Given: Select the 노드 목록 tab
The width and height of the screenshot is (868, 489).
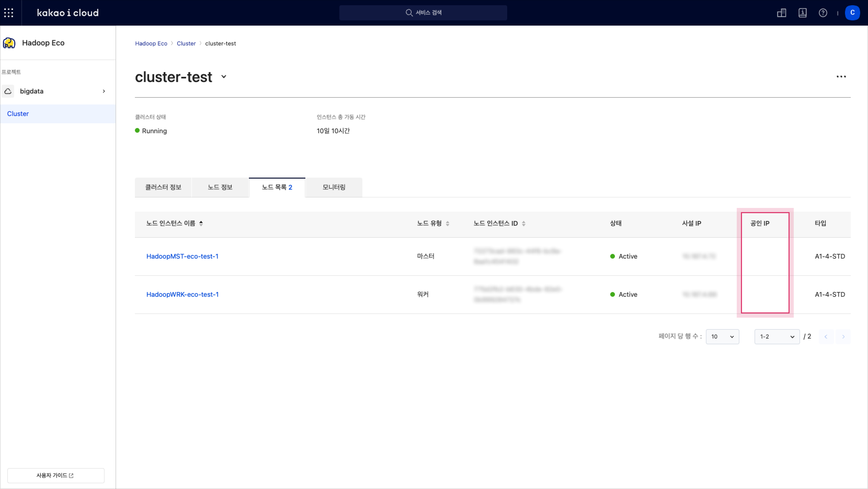Looking at the screenshot, I should (277, 187).
